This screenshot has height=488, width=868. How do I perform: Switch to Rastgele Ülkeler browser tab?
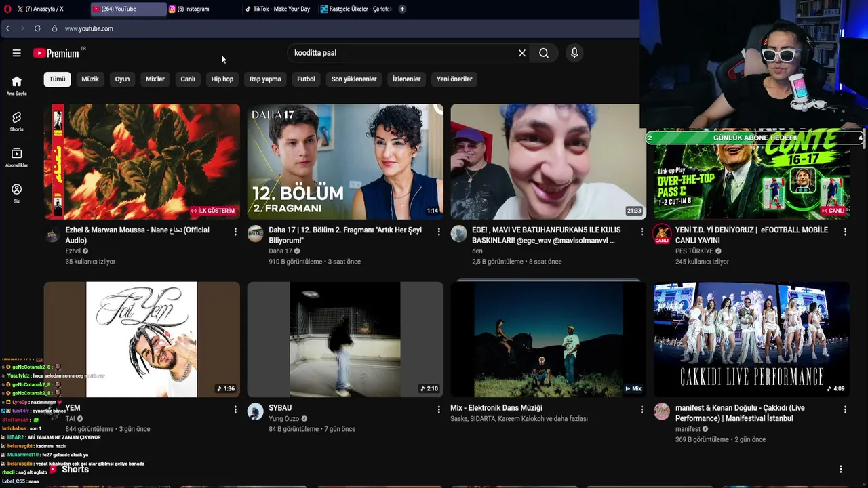(356, 9)
